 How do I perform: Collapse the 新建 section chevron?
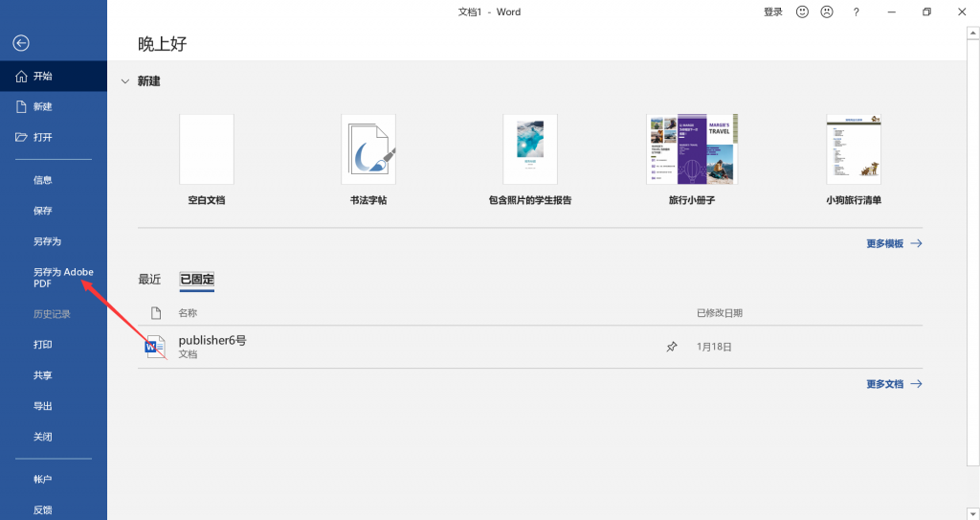point(125,81)
